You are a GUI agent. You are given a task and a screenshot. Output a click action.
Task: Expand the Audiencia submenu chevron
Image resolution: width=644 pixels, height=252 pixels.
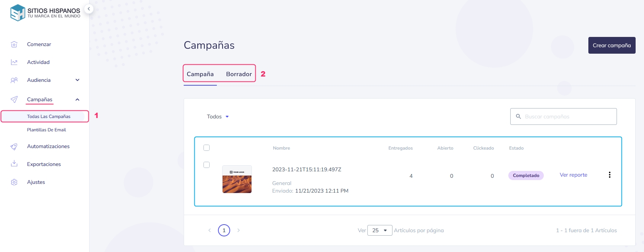[x=77, y=80]
